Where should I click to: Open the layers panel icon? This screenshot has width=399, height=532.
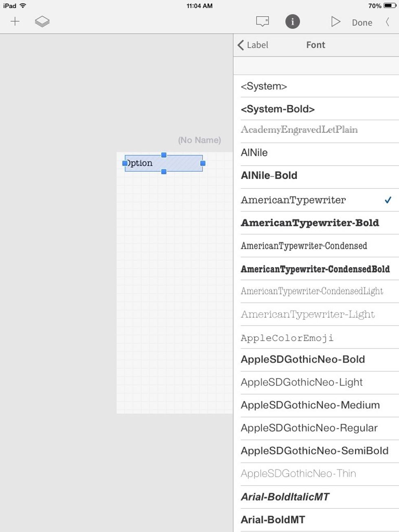pos(42,21)
